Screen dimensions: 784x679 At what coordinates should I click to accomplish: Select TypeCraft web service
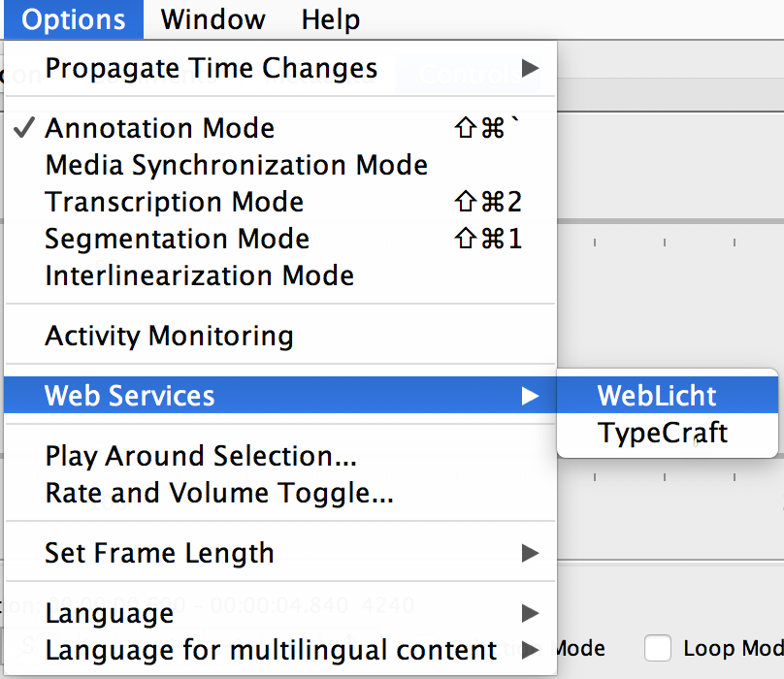click(667, 433)
